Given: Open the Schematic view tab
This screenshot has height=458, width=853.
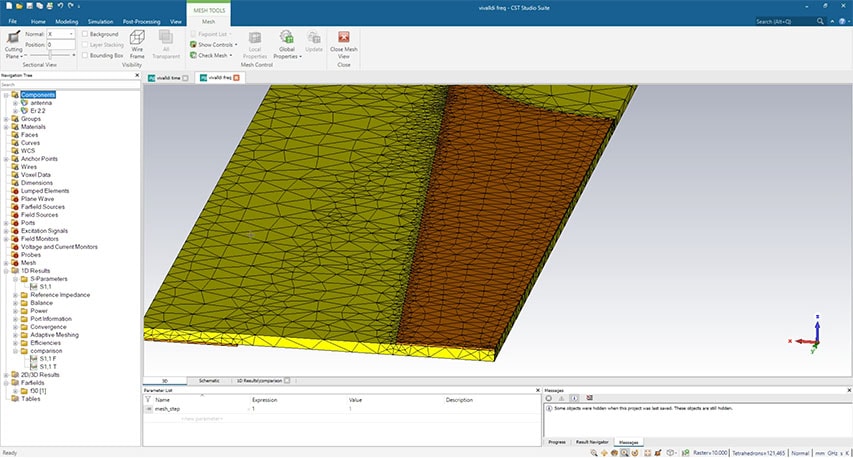Looking at the screenshot, I should pos(209,381).
